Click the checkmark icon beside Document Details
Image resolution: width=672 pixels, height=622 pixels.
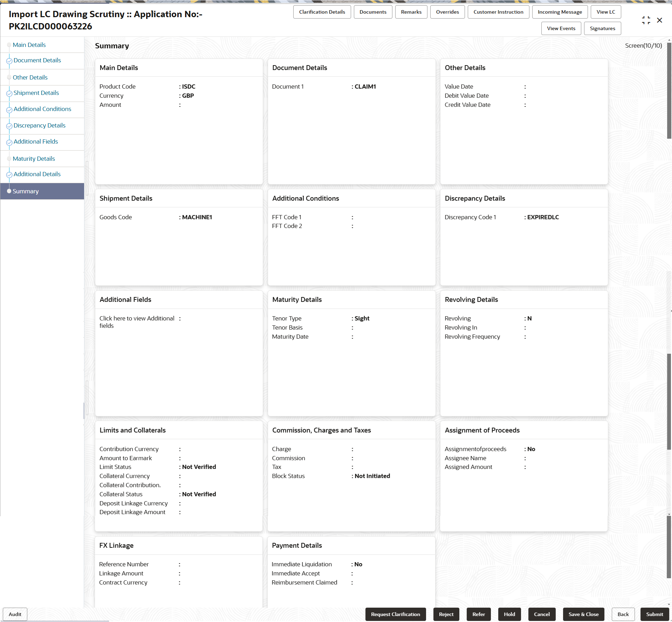coord(9,61)
